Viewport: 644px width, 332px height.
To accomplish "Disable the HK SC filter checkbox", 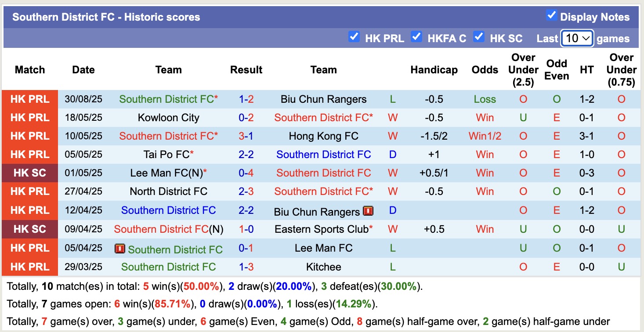I will coord(478,37).
